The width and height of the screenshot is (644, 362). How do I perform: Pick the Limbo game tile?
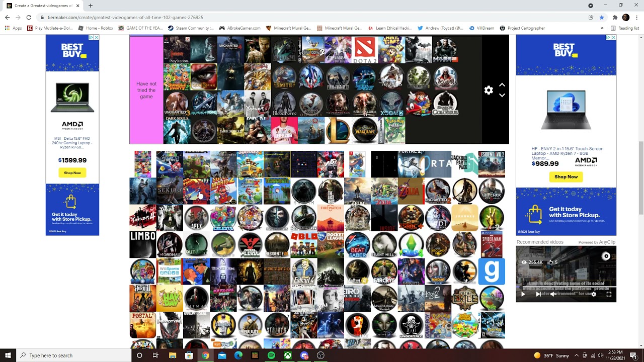tap(143, 245)
